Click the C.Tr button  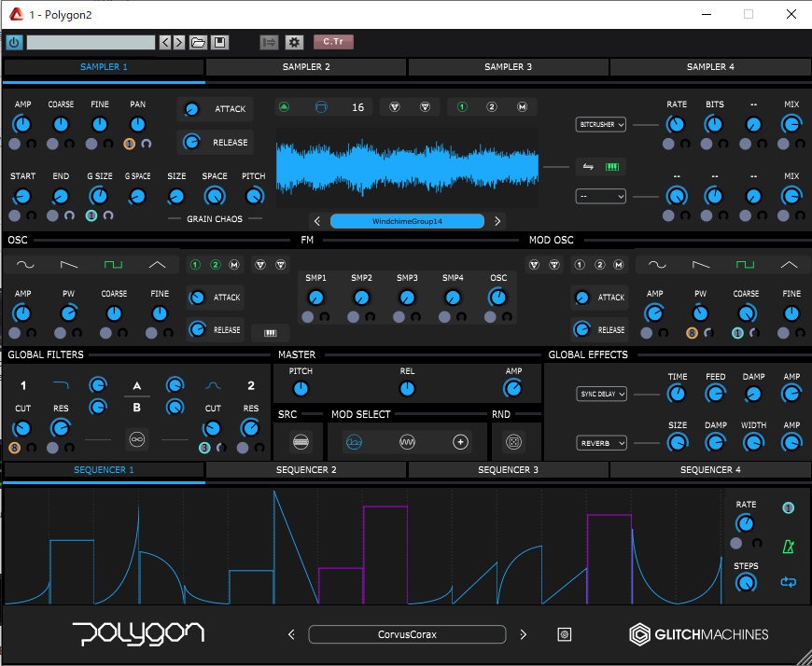333,42
